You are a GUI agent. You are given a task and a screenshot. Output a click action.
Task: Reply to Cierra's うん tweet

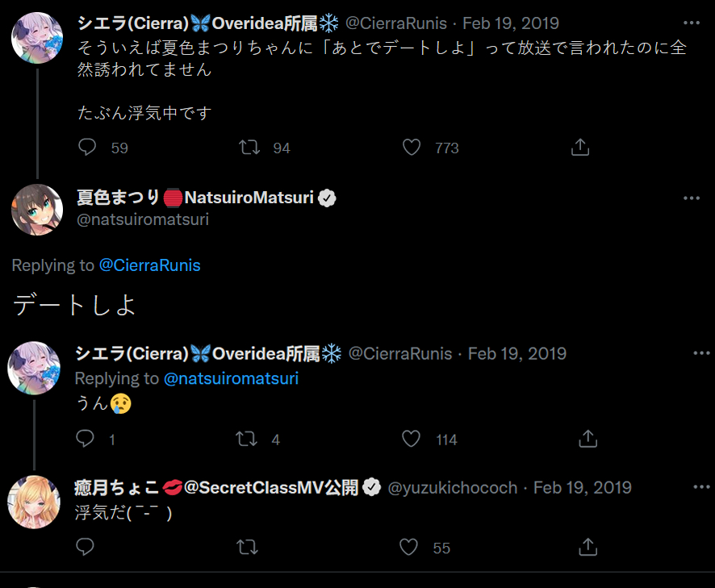pos(85,439)
